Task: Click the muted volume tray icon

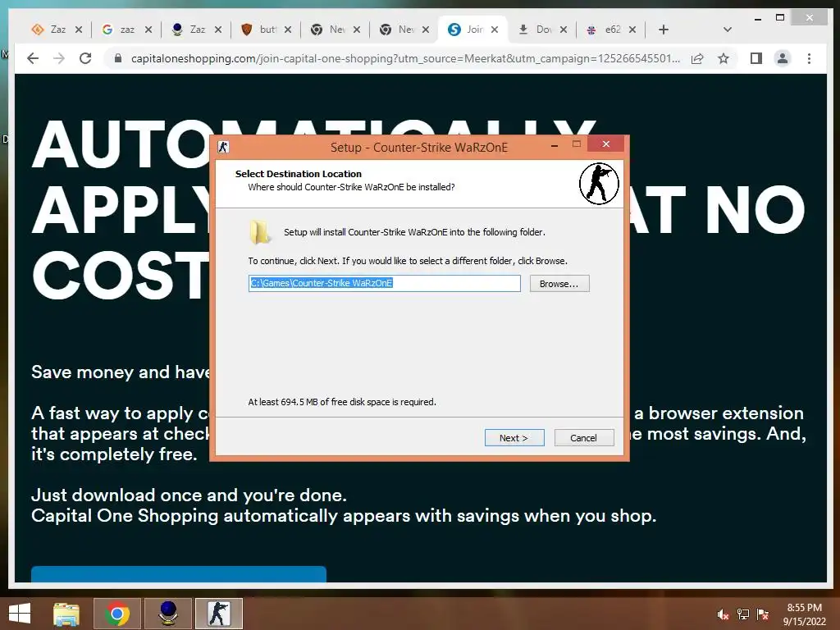Action: pos(723,614)
